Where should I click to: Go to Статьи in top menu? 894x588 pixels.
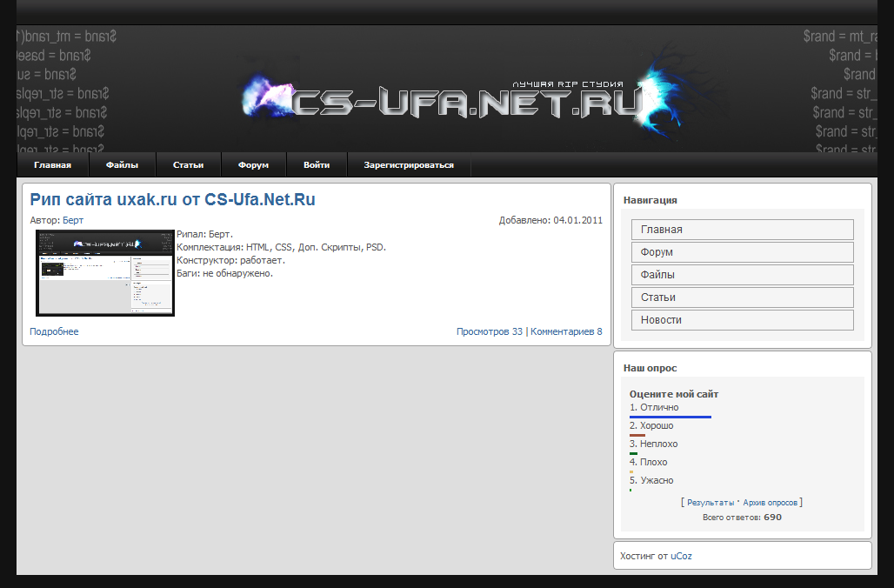click(188, 165)
